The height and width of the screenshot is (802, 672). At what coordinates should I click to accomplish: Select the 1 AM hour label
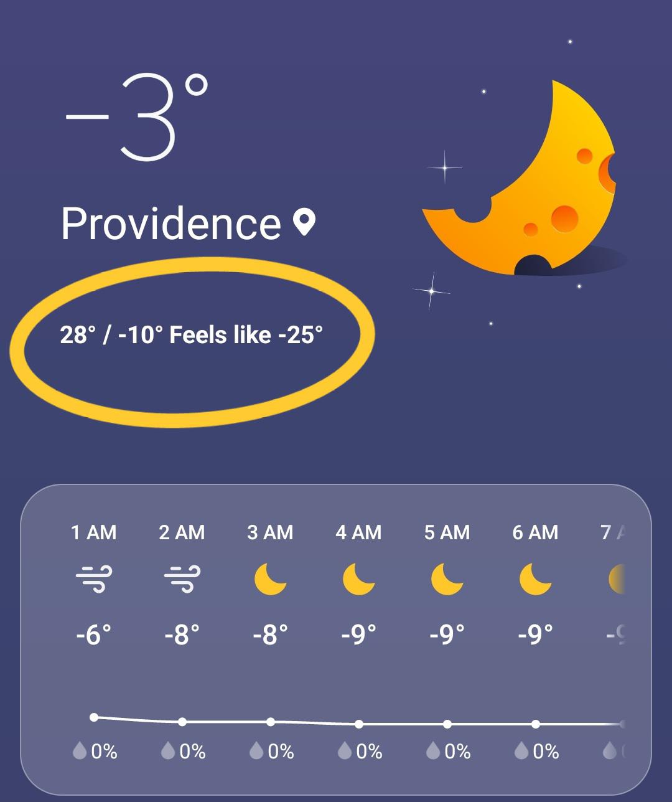click(x=94, y=532)
